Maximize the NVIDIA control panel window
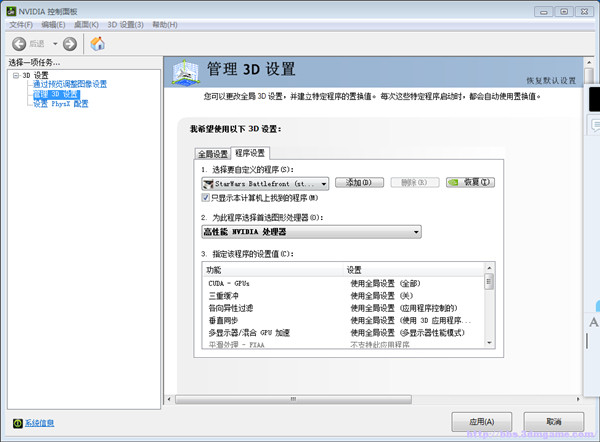 tap(564, 12)
